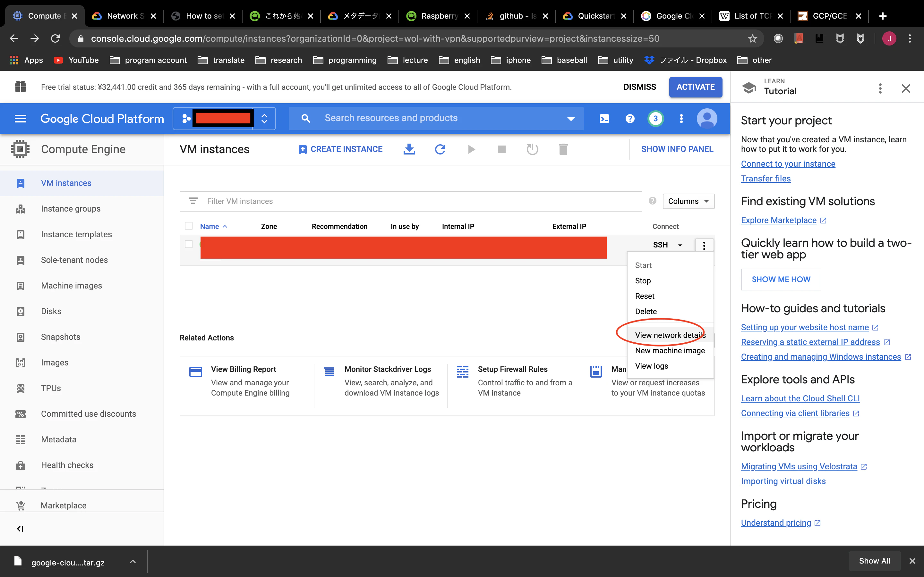Open the hamburger navigation menu

pyautogui.click(x=20, y=119)
